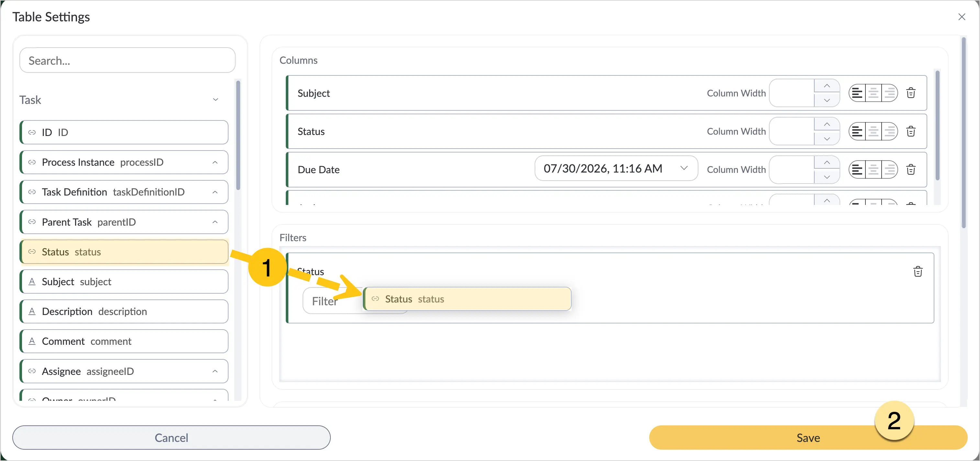Screen dimensions: 980x461
Task: Click the link icon beside Assignee
Action: point(32,371)
